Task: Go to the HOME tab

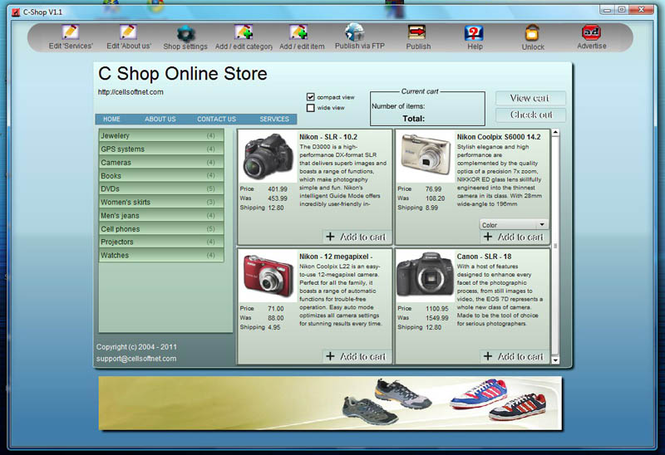Action: 112,119
